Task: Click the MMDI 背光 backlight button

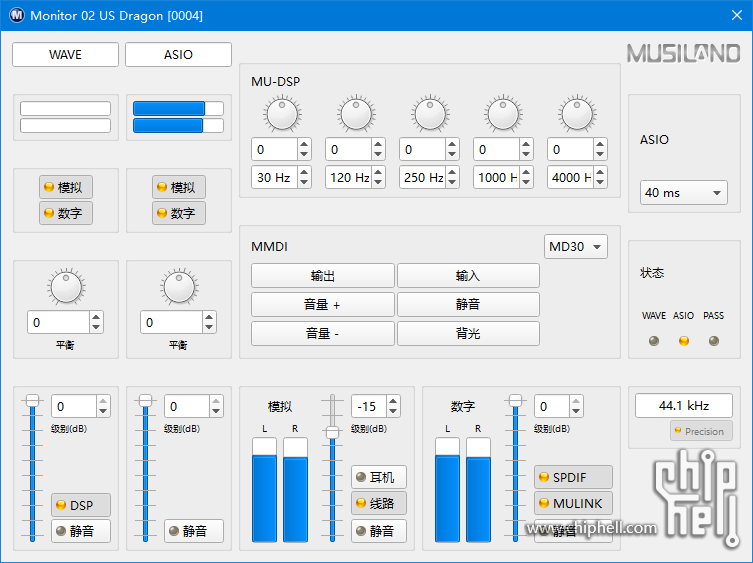Action: point(468,333)
